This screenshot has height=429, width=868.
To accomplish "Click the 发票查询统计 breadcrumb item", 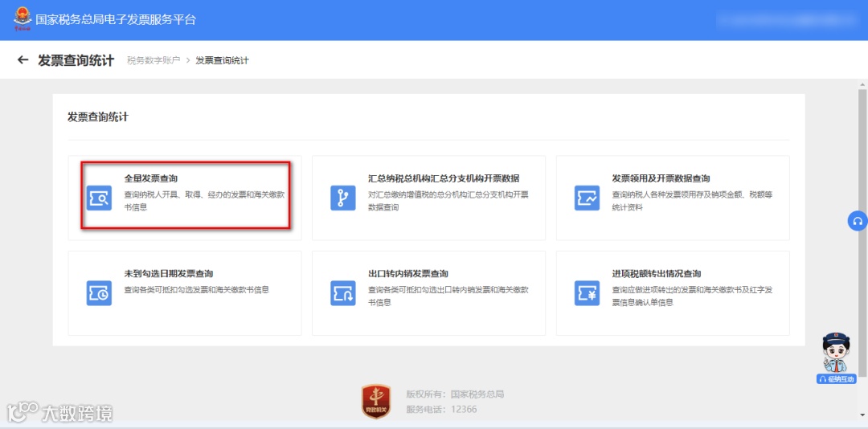I will pos(222,60).
